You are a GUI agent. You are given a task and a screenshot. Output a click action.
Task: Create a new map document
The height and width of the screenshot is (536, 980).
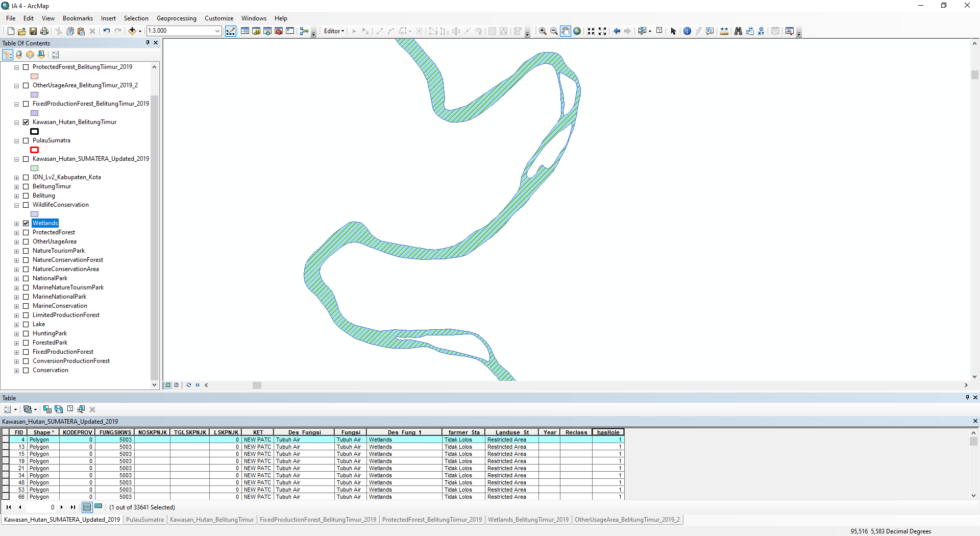pyautogui.click(x=11, y=31)
